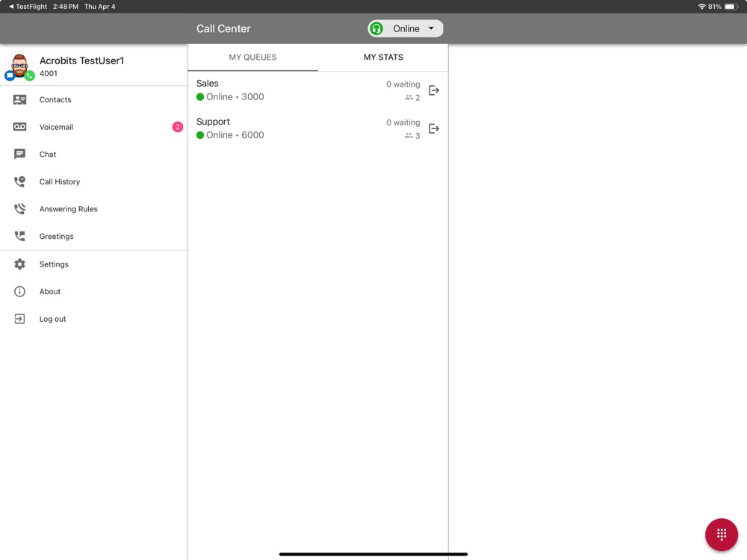Viewport: 747px width, 560px height.
Task: Click the iPad home indicator bar
Action: click(x=373, y=554)
